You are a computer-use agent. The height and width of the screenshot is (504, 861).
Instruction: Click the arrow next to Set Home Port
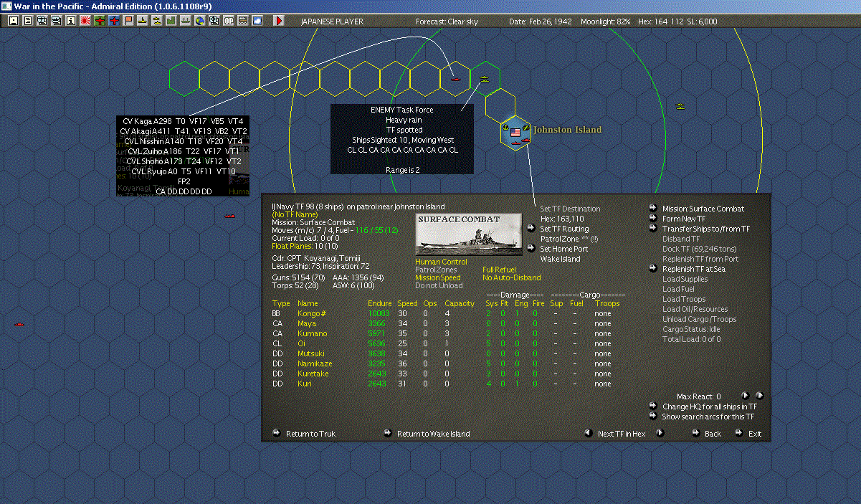coord(531,249)
